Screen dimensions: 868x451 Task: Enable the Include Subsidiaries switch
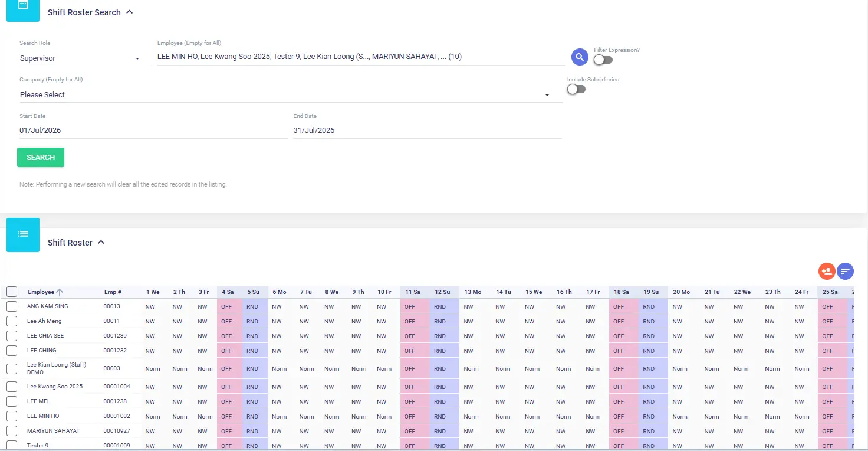(576, 89)
